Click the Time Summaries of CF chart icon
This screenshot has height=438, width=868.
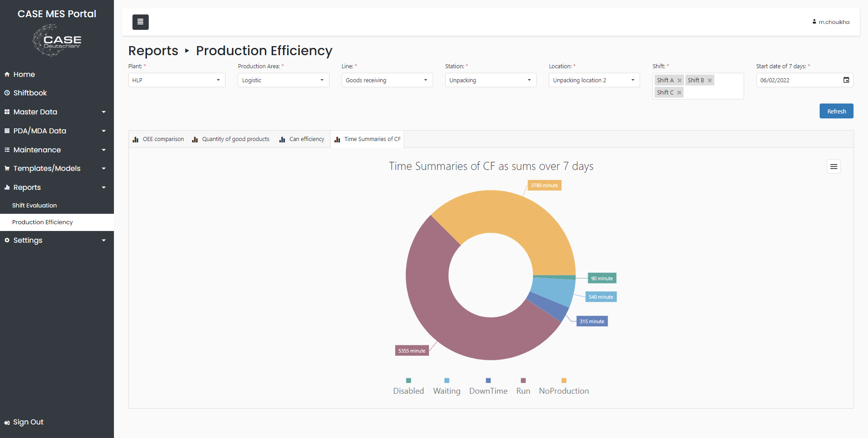(x=337, y=139)
